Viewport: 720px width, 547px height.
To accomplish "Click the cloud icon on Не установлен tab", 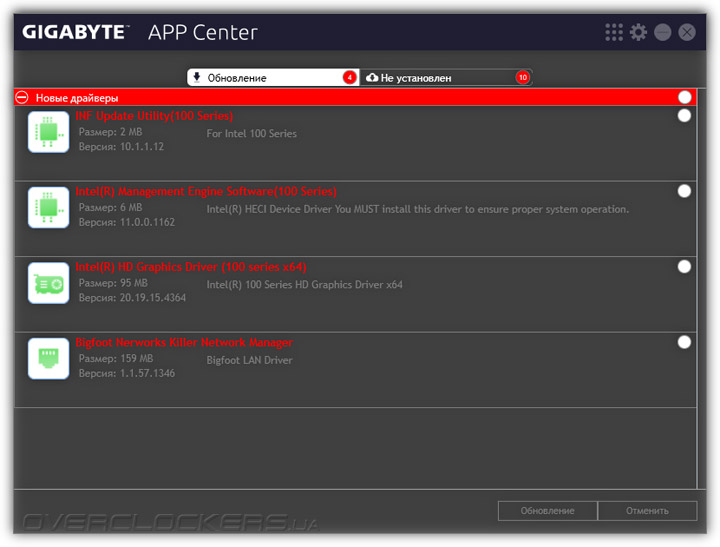I will [x=372, y=78].
